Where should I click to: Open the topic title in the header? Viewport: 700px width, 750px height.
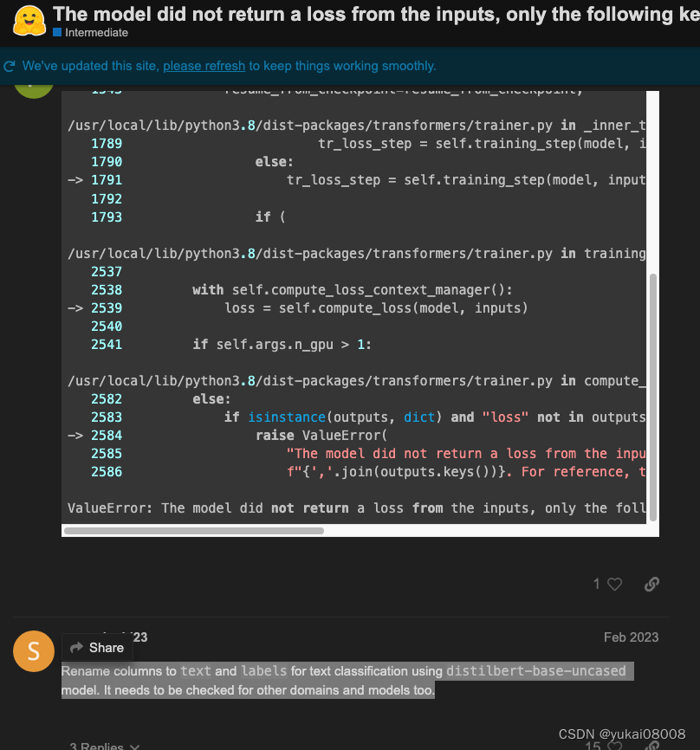(376, 15)
